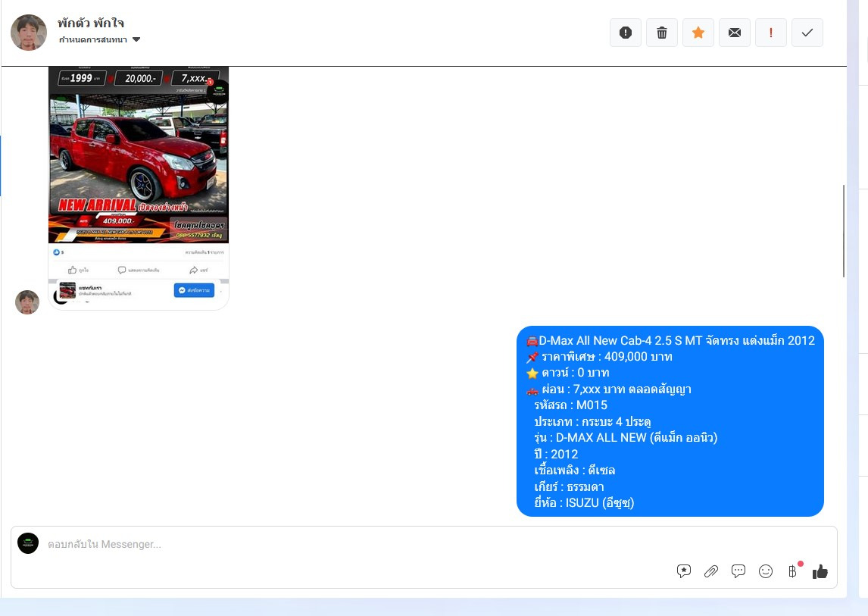Select text 'เกียร์ : ธรรมดา'

point(569,487)
